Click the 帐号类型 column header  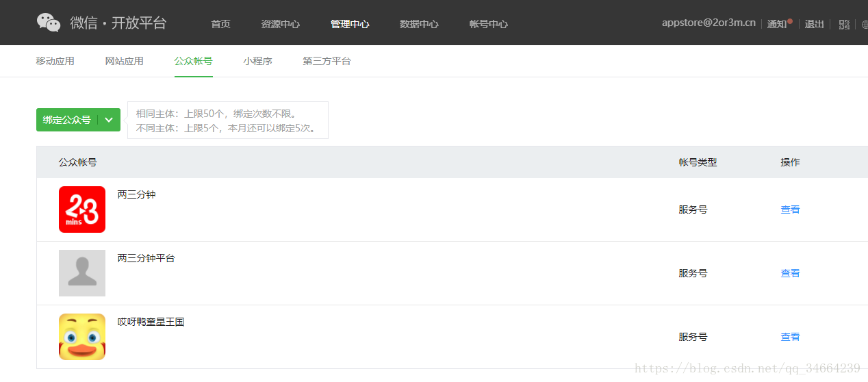click(698, 162)
